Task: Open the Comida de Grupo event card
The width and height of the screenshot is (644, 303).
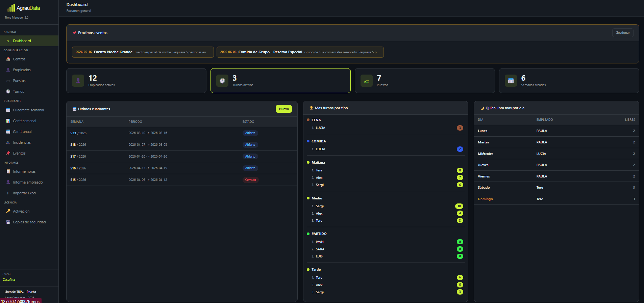Action: (300, 52)
